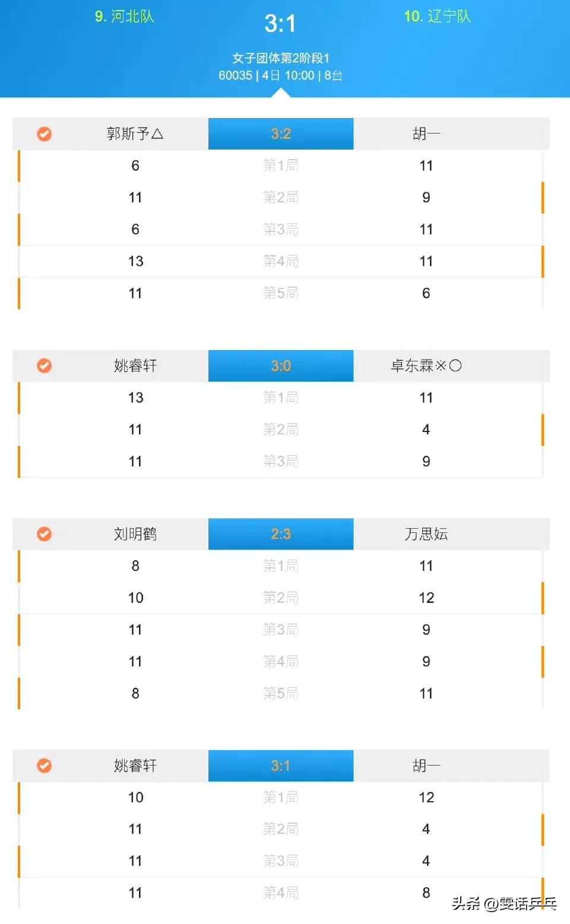Open the 9. 河北队 team link
Screen dimensions: 570x924
coord(125,17)
